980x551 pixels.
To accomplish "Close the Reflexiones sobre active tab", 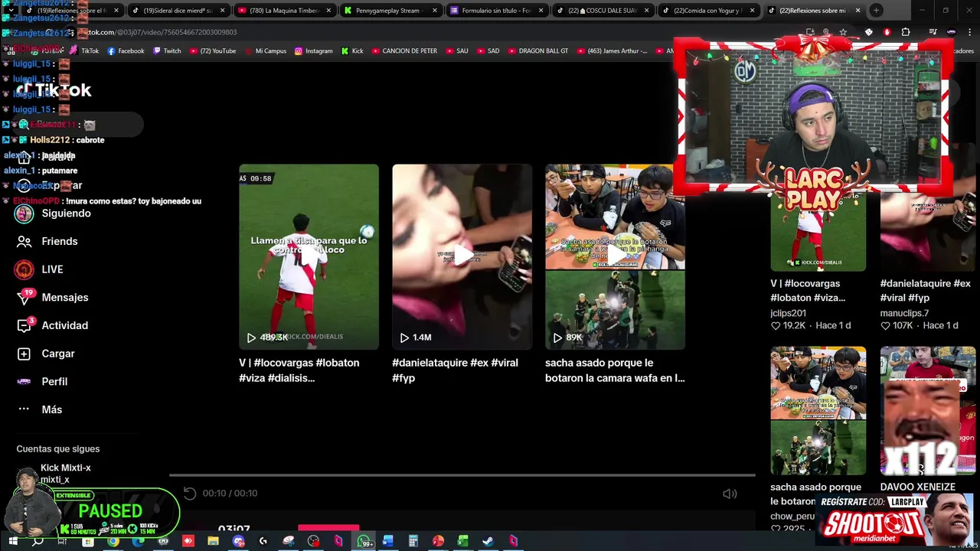I will pyautogui.click(x=857, y=11).
